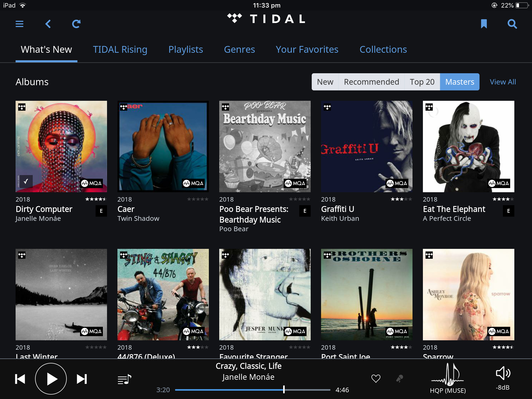Tap MQA badge on Eat The Elephant
Screen dimensions: 532x399
click(x=499, y=183)
